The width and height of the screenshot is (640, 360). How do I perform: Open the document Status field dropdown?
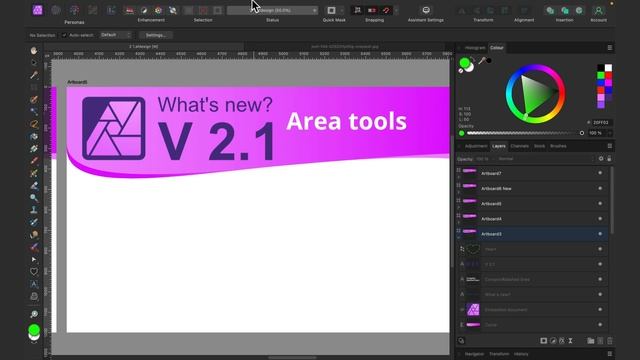click(x=272, y=10)
